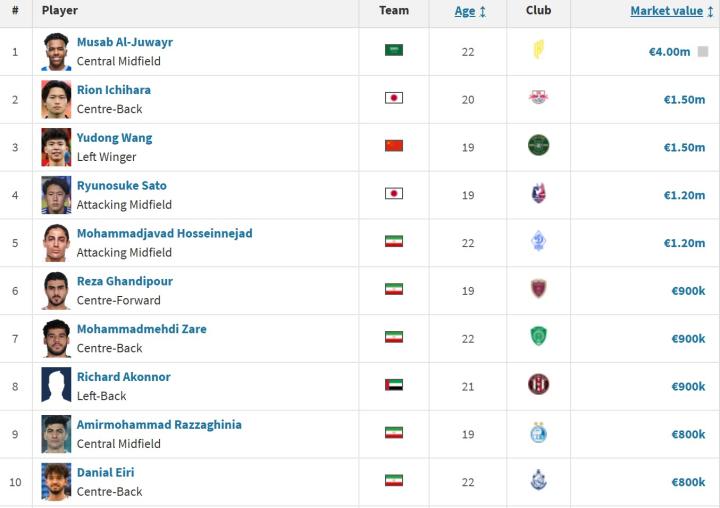The image size is (720, 508).
Task: Click Richard Akonnor's club crest icon
Action: tap(538, 385)
